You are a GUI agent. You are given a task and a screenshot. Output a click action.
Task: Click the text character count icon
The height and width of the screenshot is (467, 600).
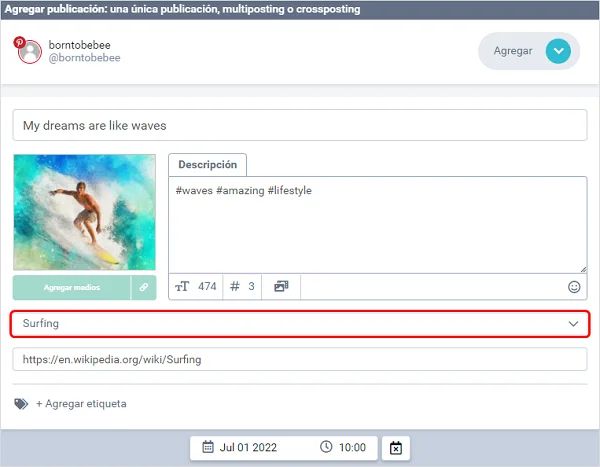click(x=182, y=287)
